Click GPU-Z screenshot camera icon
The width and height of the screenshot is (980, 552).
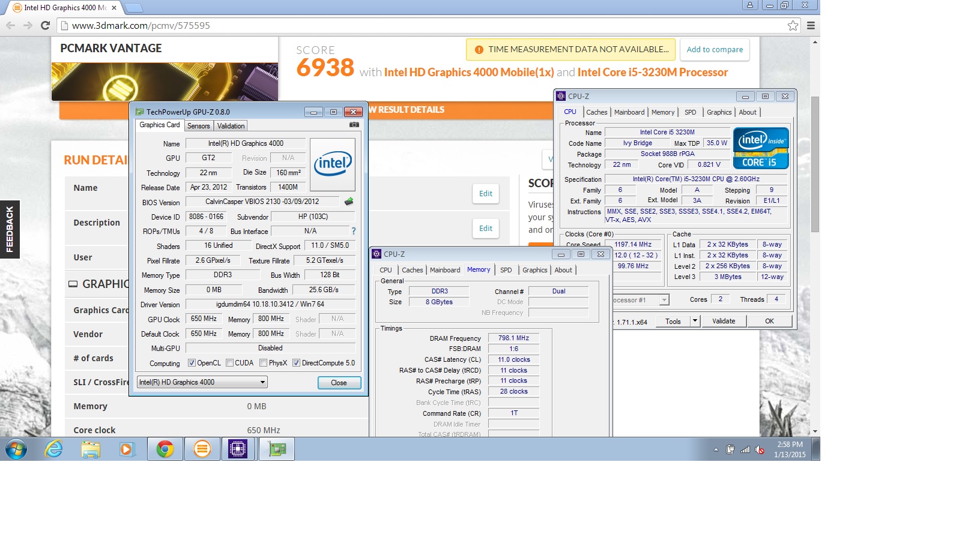pos(354,125)
